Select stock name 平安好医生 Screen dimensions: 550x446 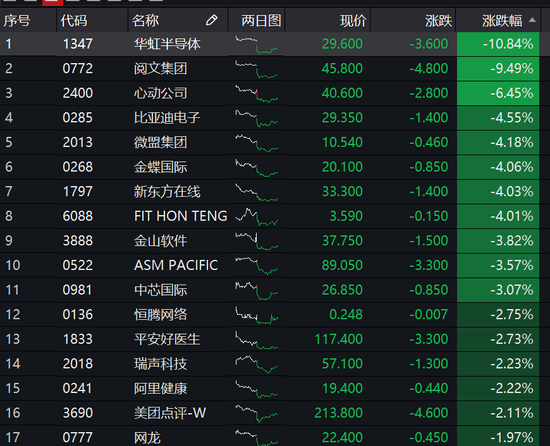tap(167, 339)
